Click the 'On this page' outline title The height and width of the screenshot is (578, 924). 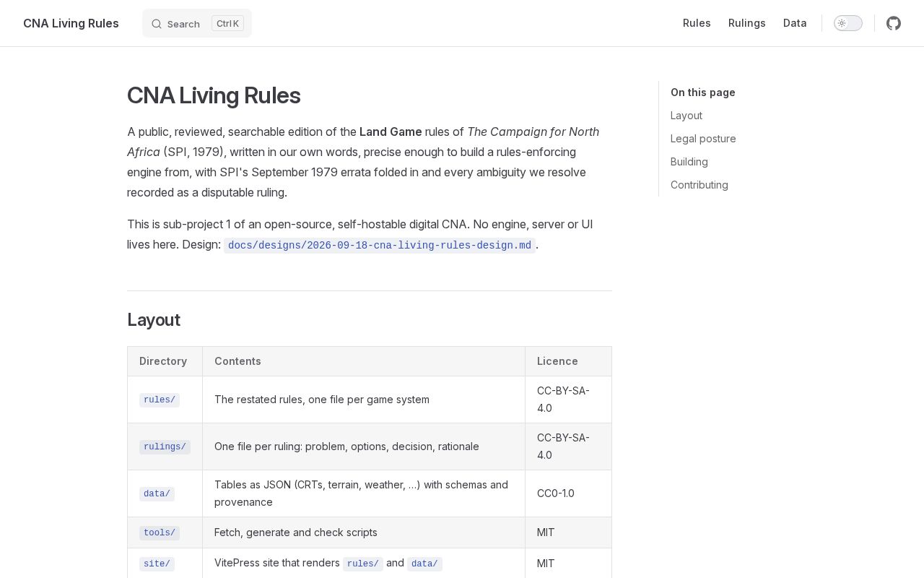point(703,92)
